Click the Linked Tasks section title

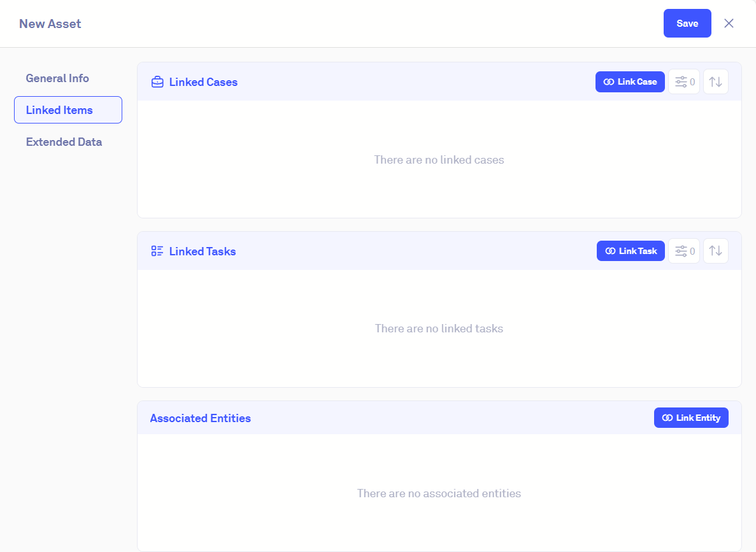coord(203,251)
